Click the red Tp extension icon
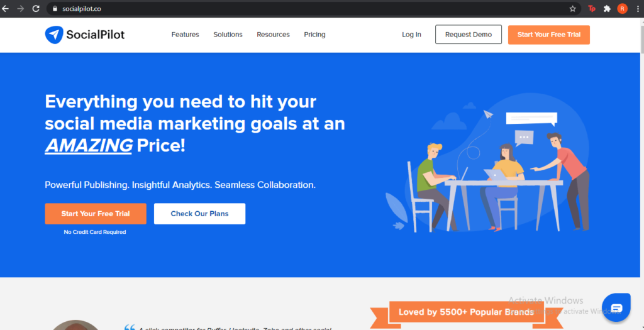This screenshot has height=330, width=644. point(591,9)
